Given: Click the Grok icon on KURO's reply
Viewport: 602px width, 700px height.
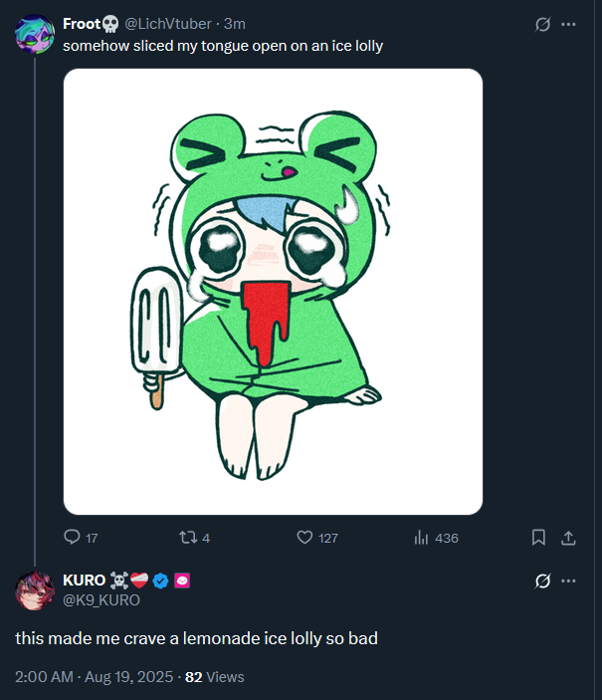Looking at the screenshot, I should pos(543,581).
